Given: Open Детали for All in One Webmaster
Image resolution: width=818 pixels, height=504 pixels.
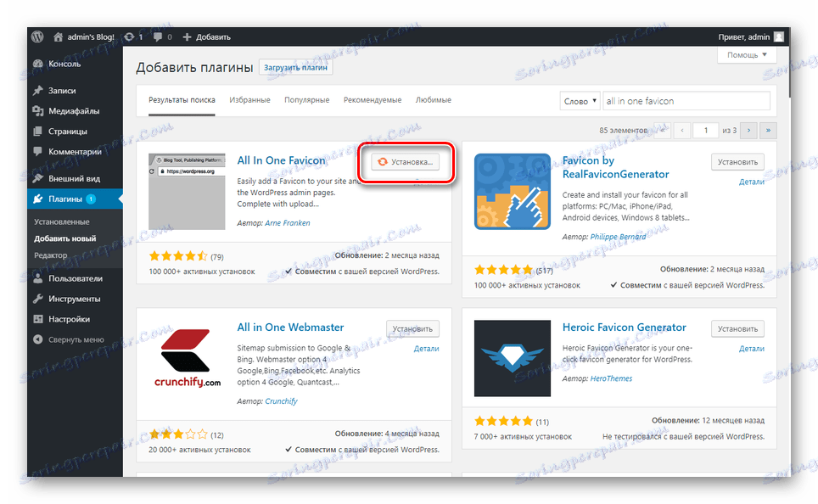Looking at the screenshot, I should click(426, 349).
